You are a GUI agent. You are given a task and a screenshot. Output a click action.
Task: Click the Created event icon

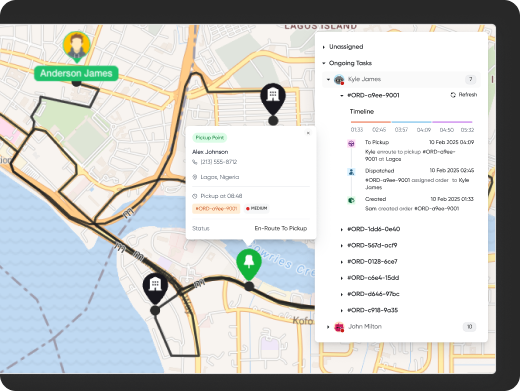coord(351,200)
